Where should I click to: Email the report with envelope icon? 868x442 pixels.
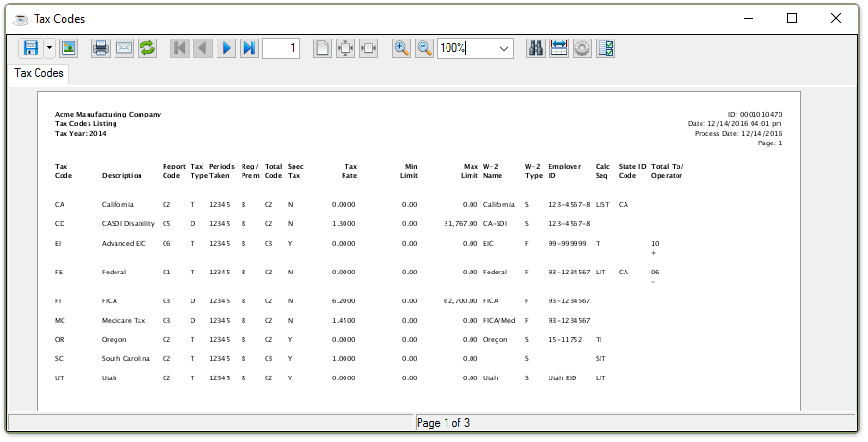(124, 48)
